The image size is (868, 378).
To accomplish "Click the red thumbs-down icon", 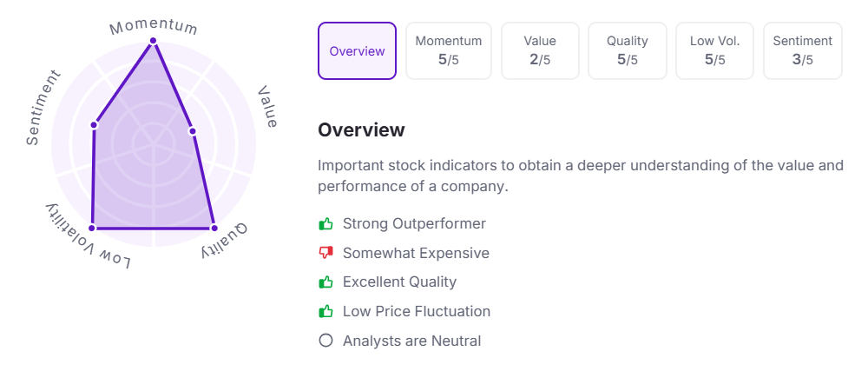I will point(326,254).
